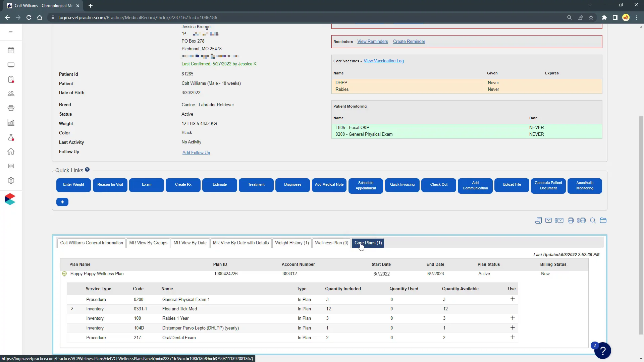This screenshot has width=644, height=362.
Task: Use General Physical Exam 1 plus icon
Action: coord(513,299)
